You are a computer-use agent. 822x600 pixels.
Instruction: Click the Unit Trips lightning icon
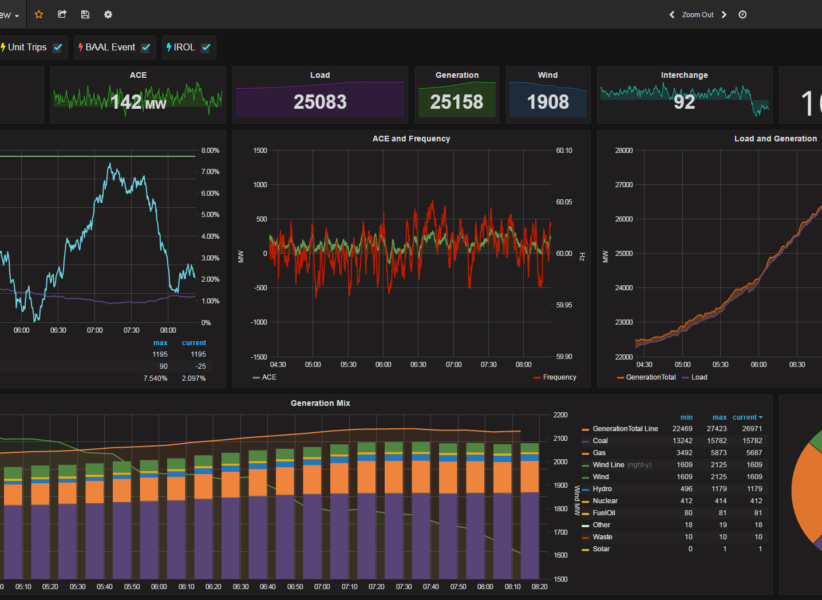tap(3, 47)
